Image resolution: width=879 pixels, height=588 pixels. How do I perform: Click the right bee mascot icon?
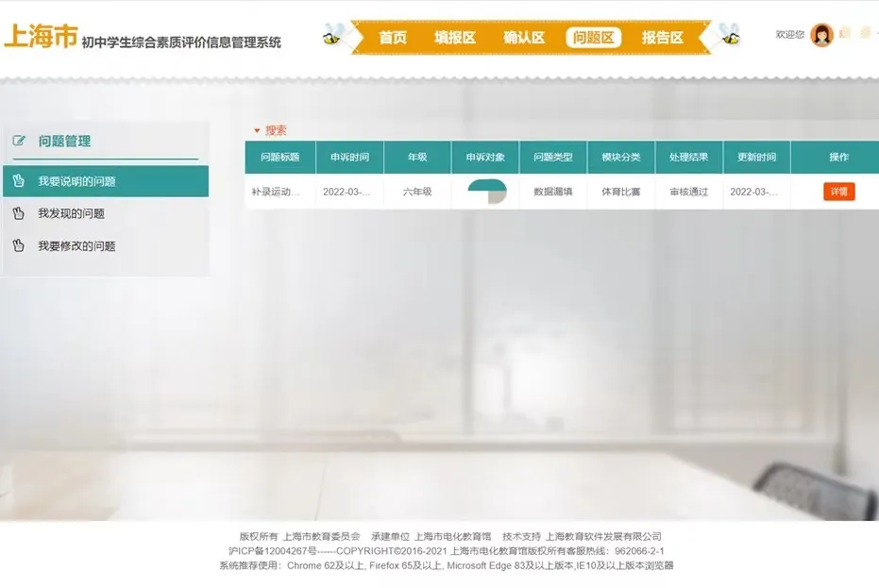pos(729,36)
